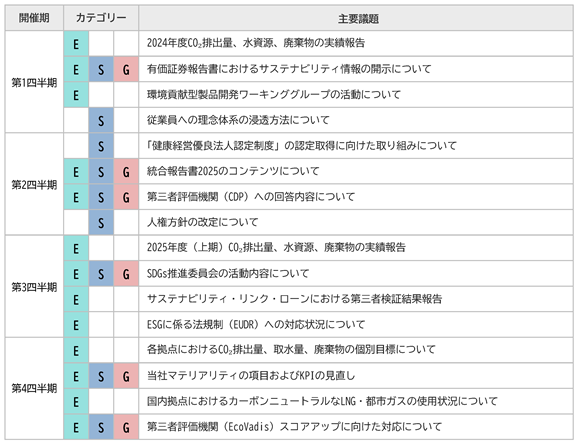577x444 pixels.
Task: Click S badge beside 健康経営優良法人認定制度 row
Action: tap(101, 146)
